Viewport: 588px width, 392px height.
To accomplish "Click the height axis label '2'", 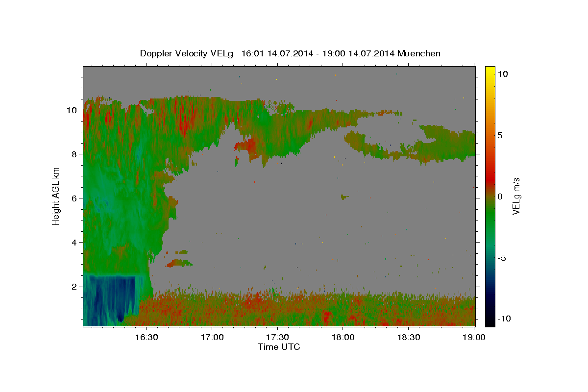I will pos(75,287).
